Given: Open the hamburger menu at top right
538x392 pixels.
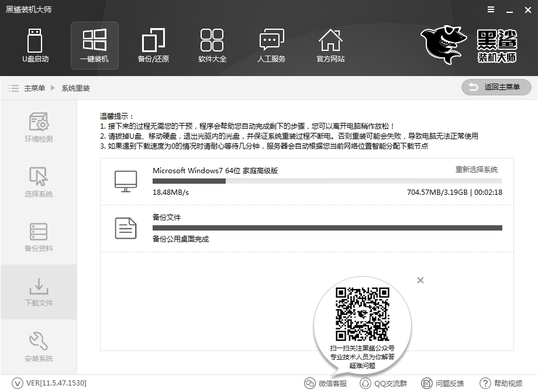Looking at the screenshot, I should pyautogui.click(x=491, y=9).
